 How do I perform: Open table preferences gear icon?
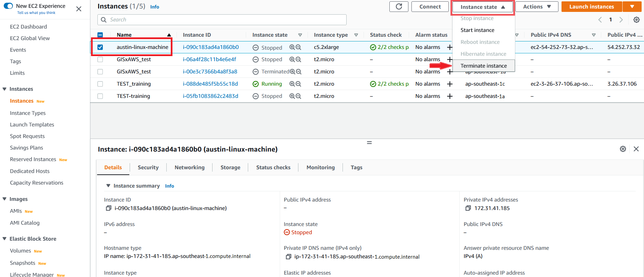pyautogui.click(x=637, y=20)
